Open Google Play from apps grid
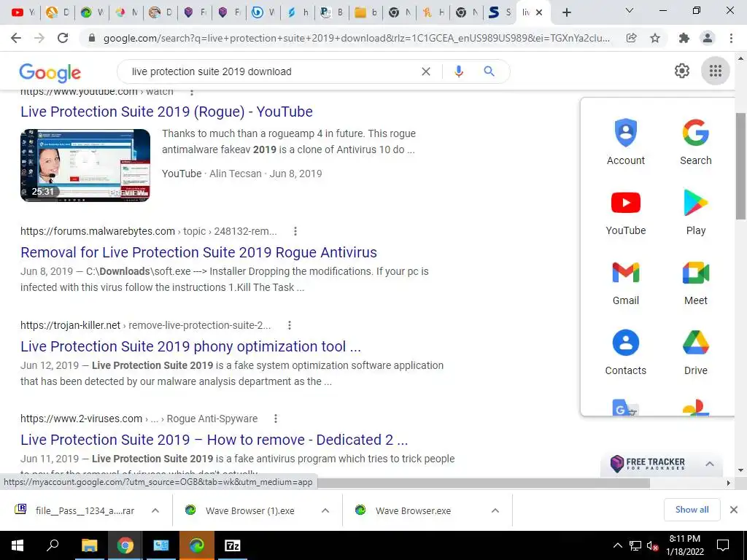747x560 pixels. (x=695, y=212)
